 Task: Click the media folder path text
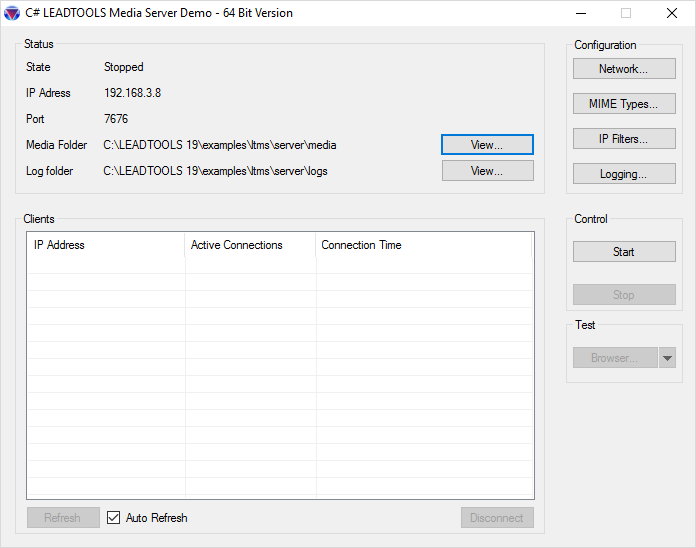pyautogui.click(x=220, y=145)
